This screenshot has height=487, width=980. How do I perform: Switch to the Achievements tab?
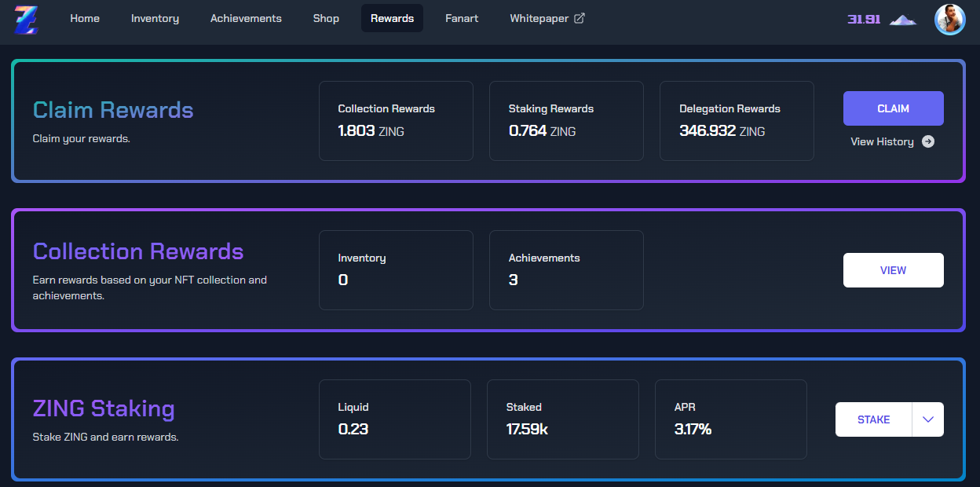tap(246, 18)
